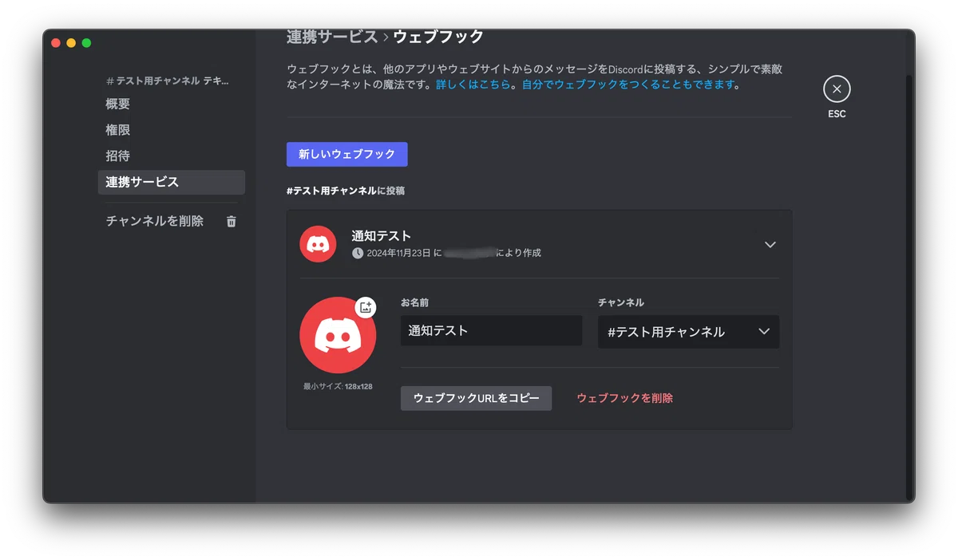Click ウェブフックを削除 red link
This screenshot has height=560, width=958.
[x=625, y=398]
